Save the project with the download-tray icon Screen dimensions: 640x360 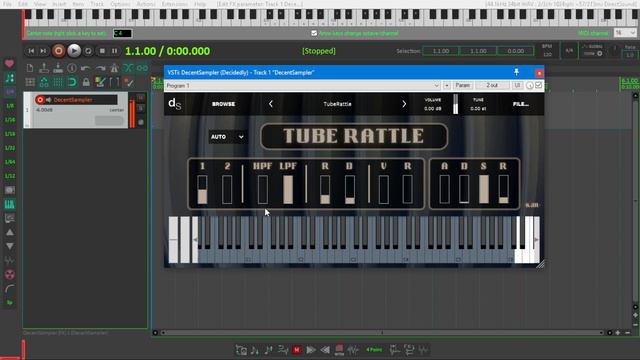point(58,68)
